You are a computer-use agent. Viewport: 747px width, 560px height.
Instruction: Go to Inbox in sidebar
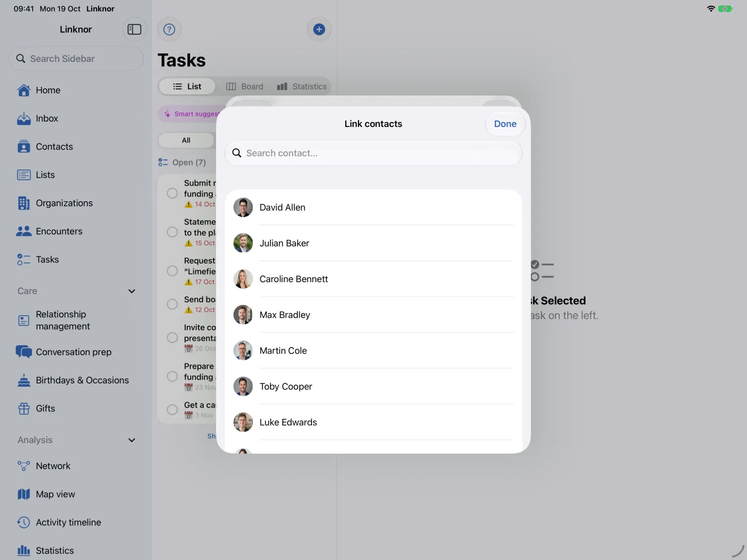[76, 118]
